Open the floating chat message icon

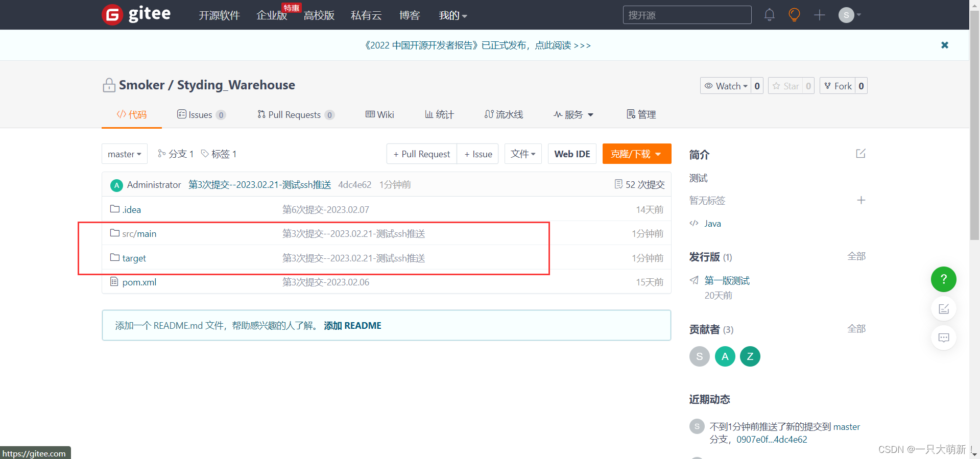click(x=944, y=337)
